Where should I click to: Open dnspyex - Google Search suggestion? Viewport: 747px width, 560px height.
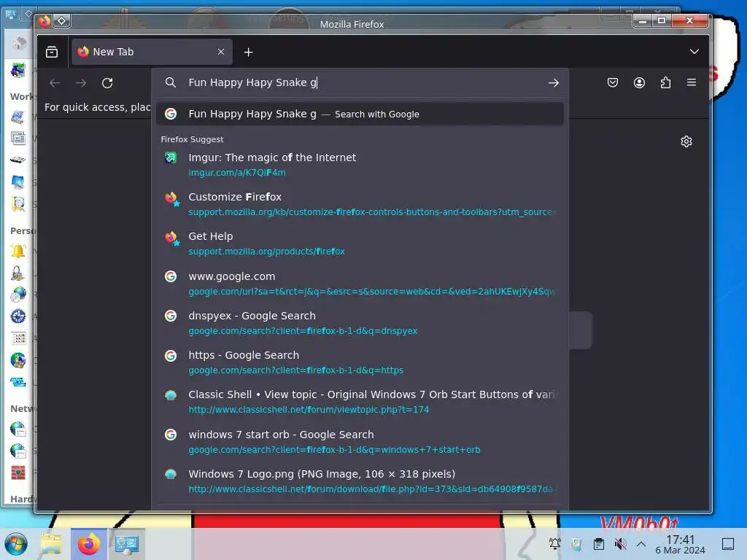(360, 323)
